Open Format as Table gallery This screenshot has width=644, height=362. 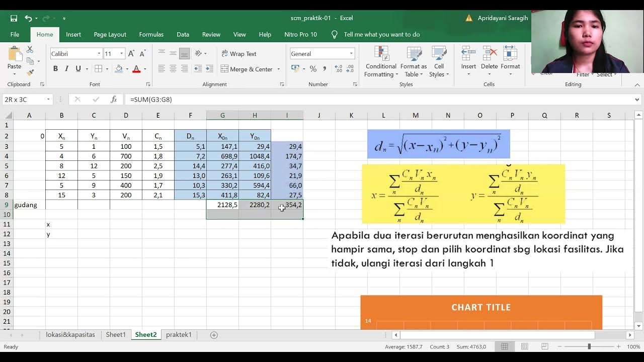pos(414,62)
